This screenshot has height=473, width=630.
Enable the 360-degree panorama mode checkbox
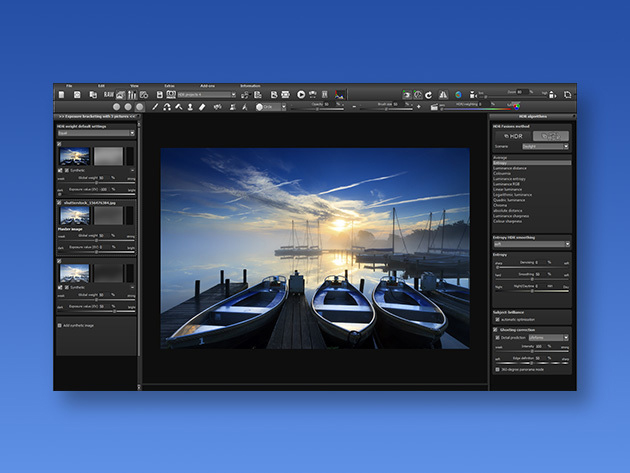497,369
